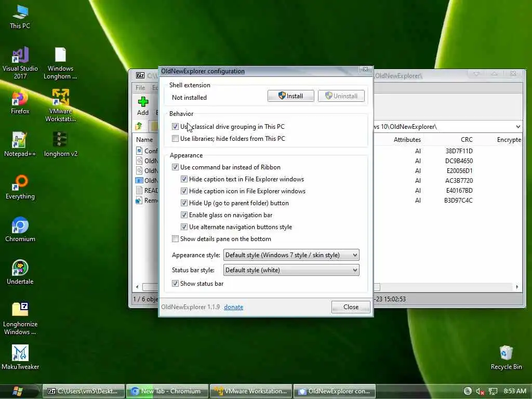This screenshot has width=532, height=399.
Task: Select CRC value 38D7F11D row
Action: point(459,151)
